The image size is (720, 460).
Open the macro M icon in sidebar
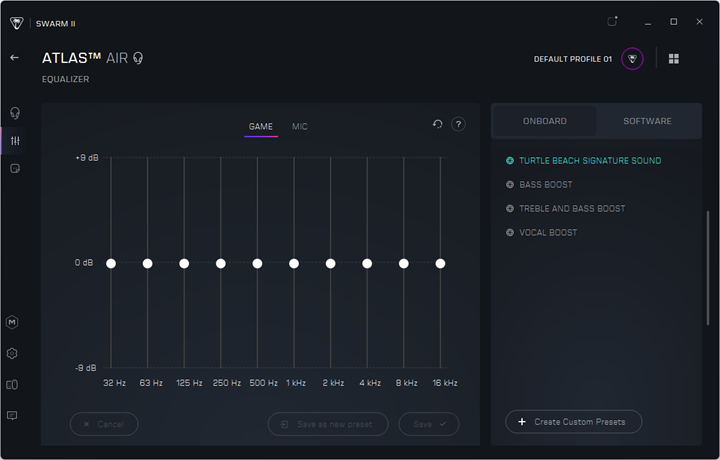13,322
